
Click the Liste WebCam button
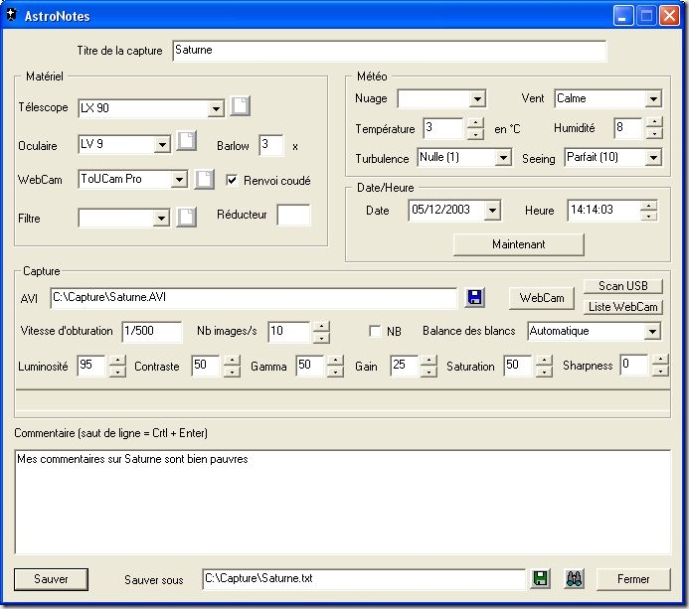(623, 306)
